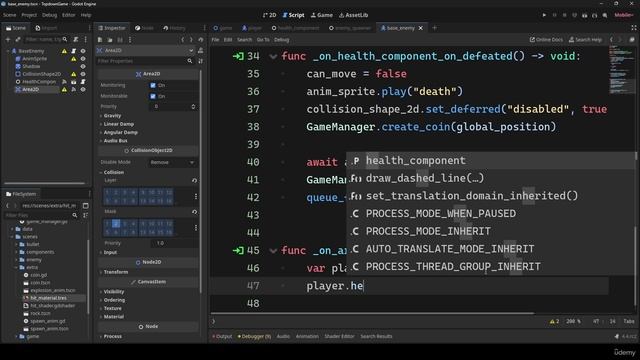Open the Debugger bottom panel
Viewport: 640px width, 360px height.
point(254,337)
